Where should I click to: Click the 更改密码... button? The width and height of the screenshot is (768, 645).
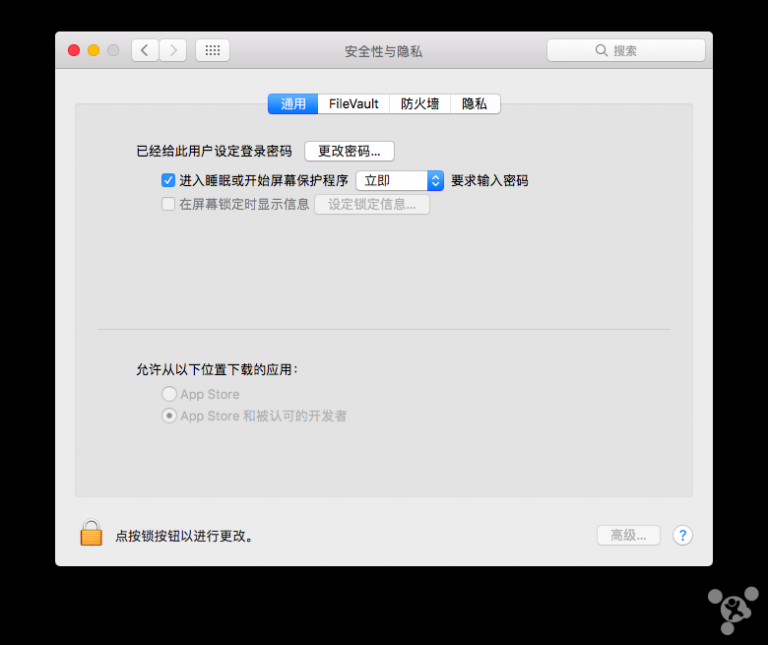tap(349, 151)
